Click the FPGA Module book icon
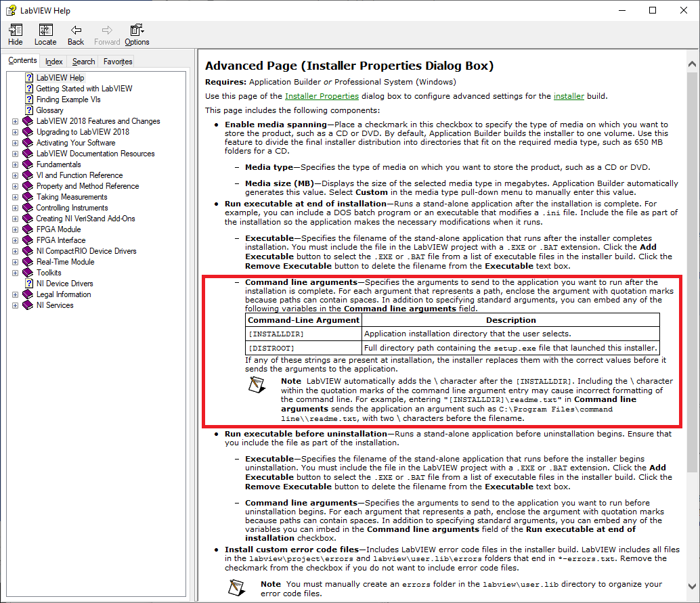This screenshot has height=603, width=700. [x=28, y=229]
